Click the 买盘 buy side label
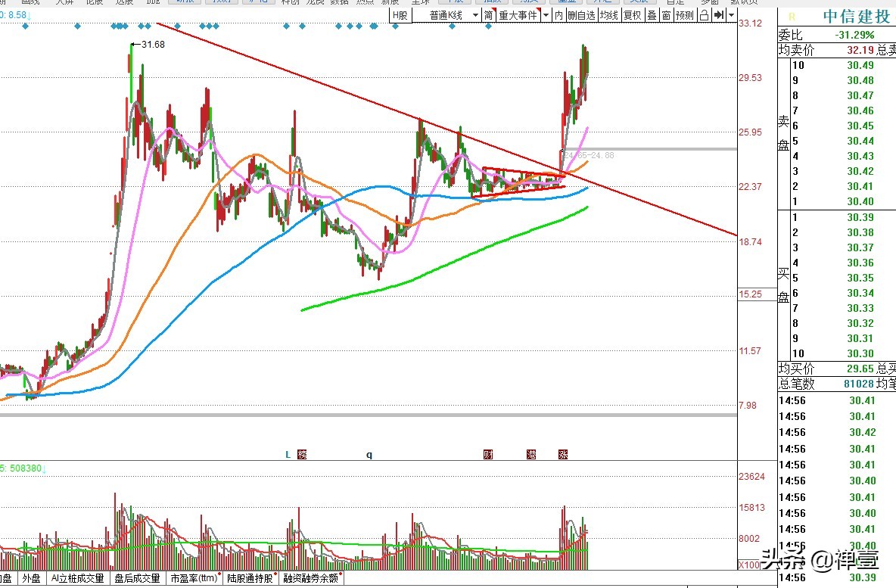896x588 pixels. point(783,285)
